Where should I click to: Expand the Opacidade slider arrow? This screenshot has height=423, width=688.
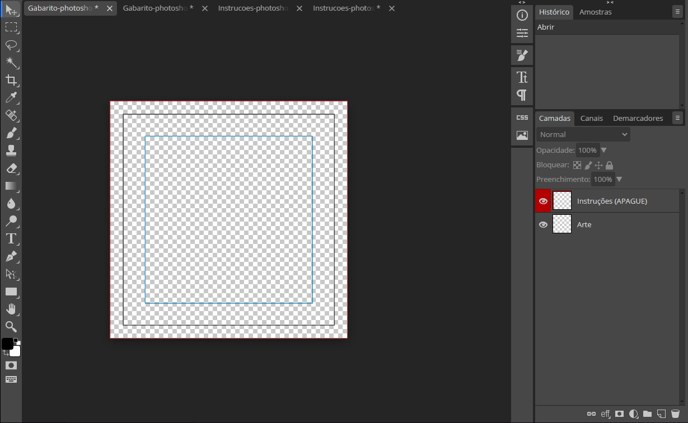coord(604,150)
